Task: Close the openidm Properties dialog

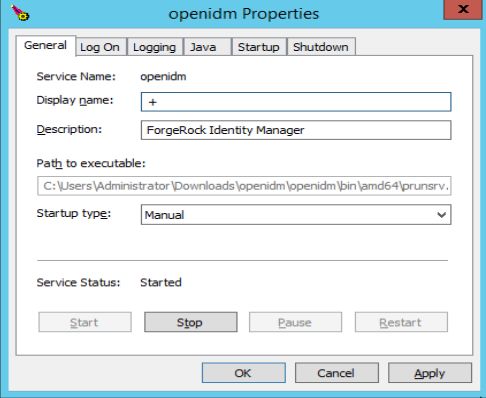Action: point(463,9)
